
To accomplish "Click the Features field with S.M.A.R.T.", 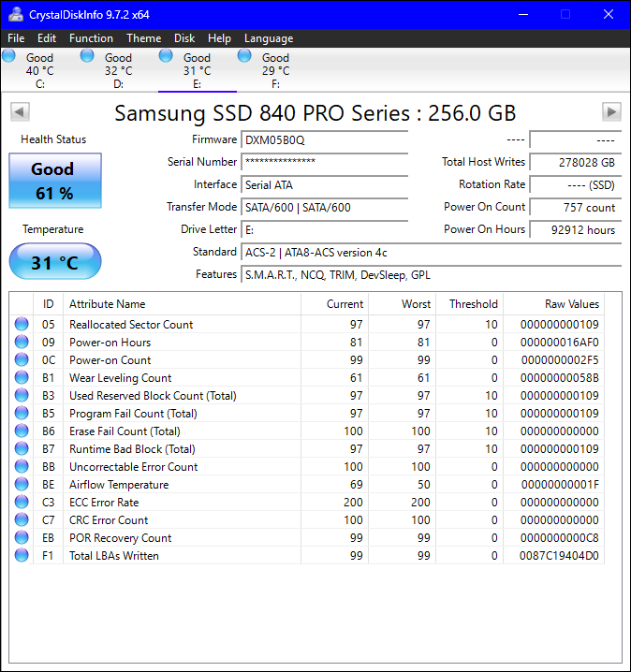I will coord(432,275).
